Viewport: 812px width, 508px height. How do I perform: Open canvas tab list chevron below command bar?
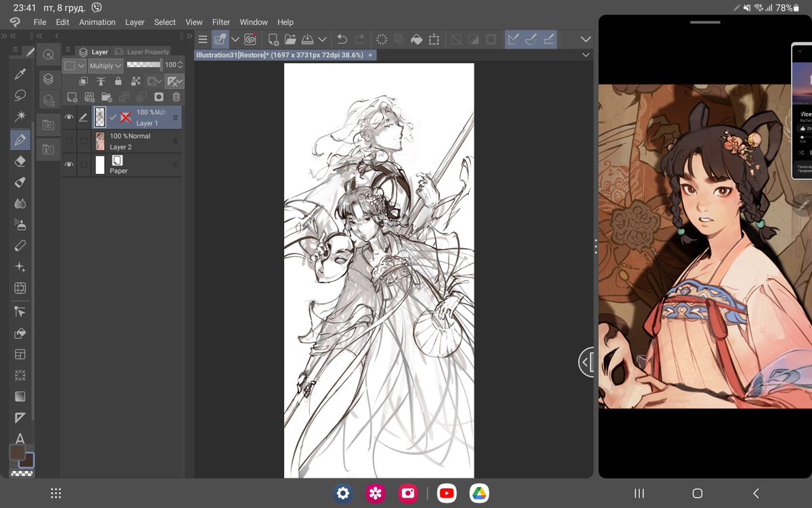click(x=586, y=55)
